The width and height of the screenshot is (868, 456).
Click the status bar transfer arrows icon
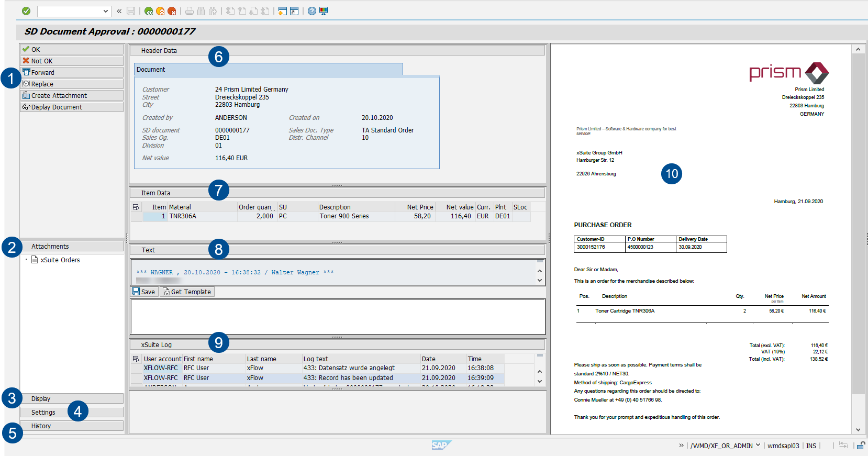point(843,445)
